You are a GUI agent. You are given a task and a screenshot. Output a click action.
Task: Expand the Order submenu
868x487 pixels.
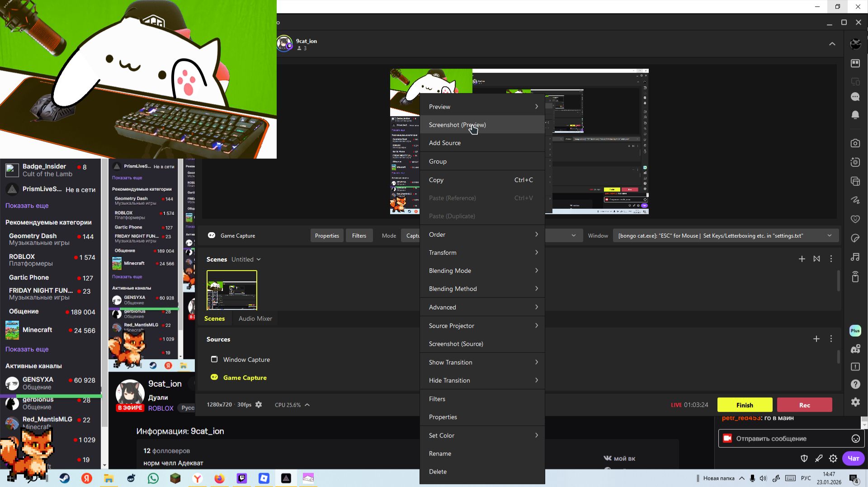[482, 234]
